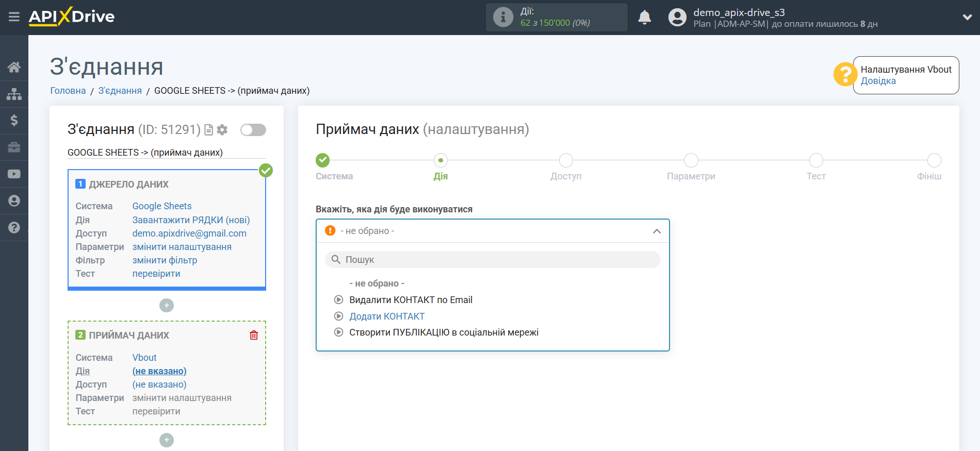Toggle the connection on/off switch
Screen dimensions: 980x451
coord(253,130)
